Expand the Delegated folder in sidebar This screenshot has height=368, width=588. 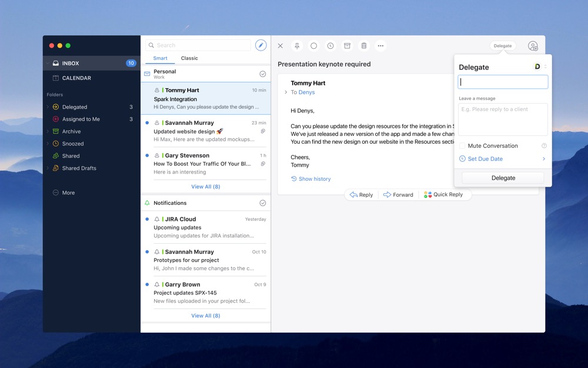click(x=48, y=107)
